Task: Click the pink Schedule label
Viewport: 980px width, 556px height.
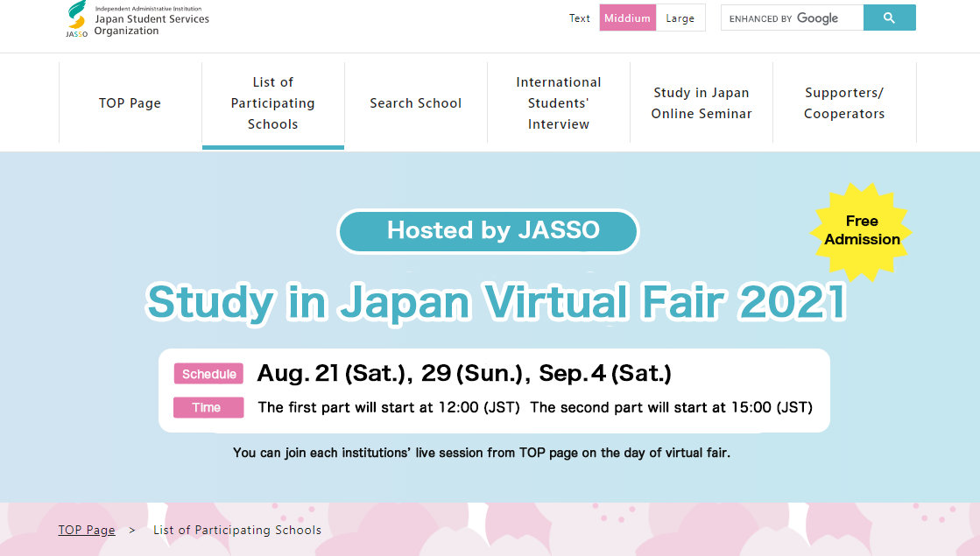Action: 208,374
